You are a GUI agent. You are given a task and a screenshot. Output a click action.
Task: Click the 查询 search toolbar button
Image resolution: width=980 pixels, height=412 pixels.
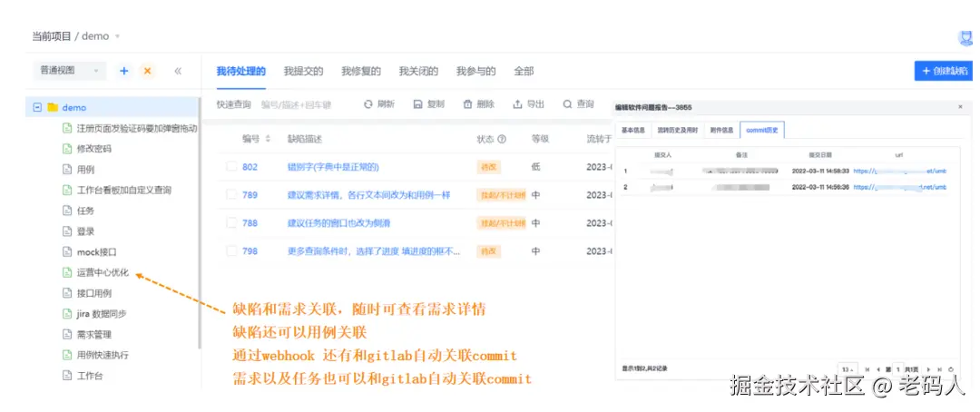tap(578, 104)
